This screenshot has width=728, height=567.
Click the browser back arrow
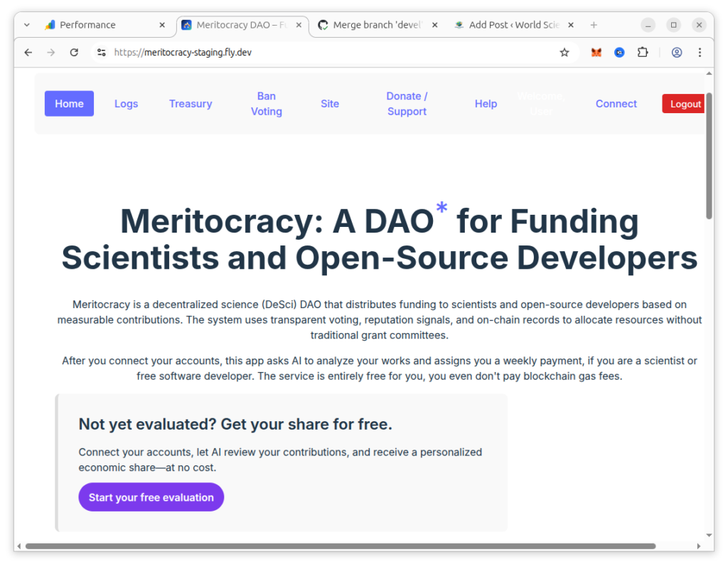pyautogui.click(x=28, y=53)
